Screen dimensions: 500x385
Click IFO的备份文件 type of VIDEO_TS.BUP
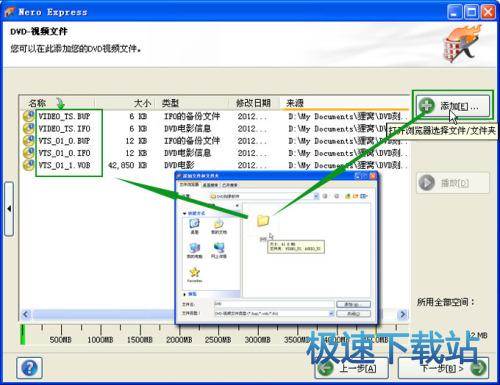click(x=192, y=116)
